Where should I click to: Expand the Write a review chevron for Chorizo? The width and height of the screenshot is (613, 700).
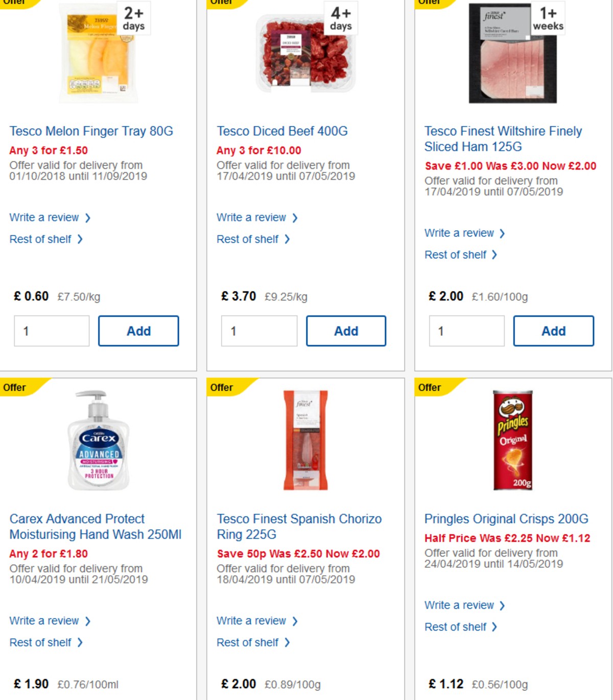coord(295,621)
